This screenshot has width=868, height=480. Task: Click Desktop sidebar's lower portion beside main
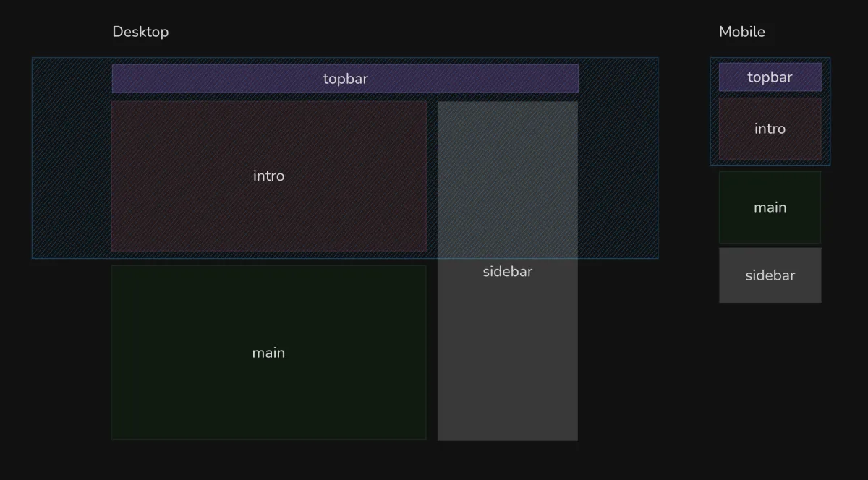tap(507, 361)
